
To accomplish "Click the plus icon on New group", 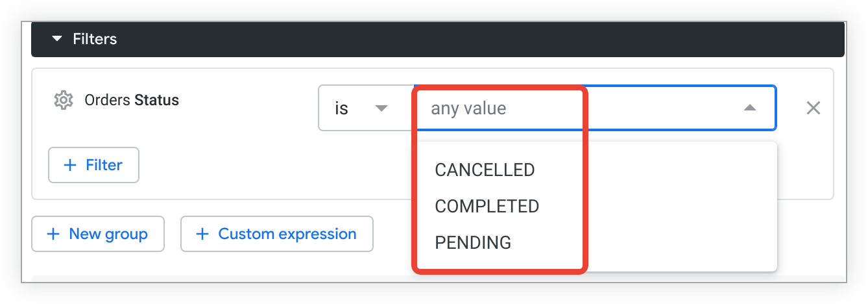I will [53, 234].
